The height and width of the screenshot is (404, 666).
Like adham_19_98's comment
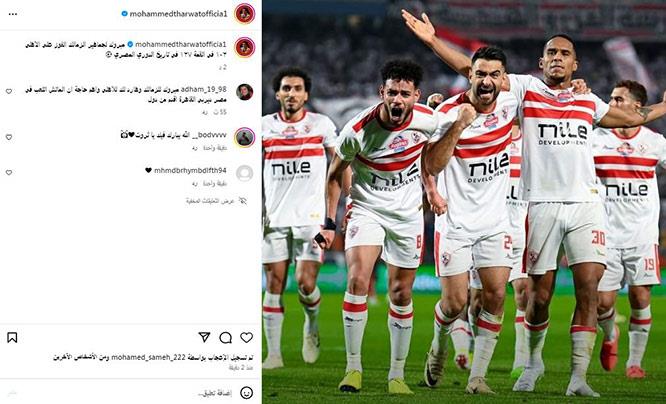click(x=8, y=91)
